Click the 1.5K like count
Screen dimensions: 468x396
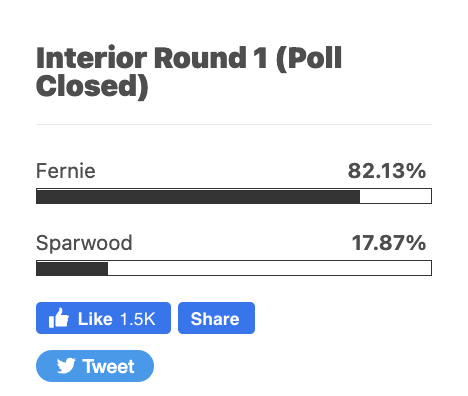pyautogui.click(x=138, y=319)
